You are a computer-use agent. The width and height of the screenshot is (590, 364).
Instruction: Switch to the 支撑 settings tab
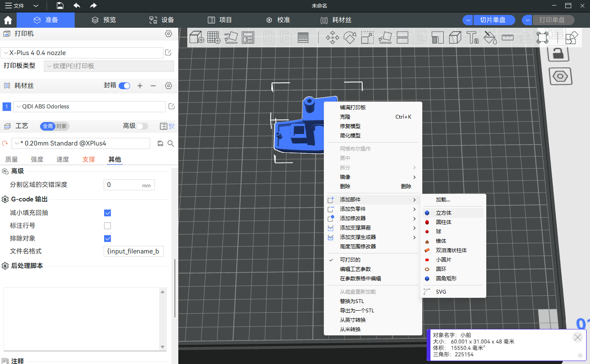click(x=89, y=160)
